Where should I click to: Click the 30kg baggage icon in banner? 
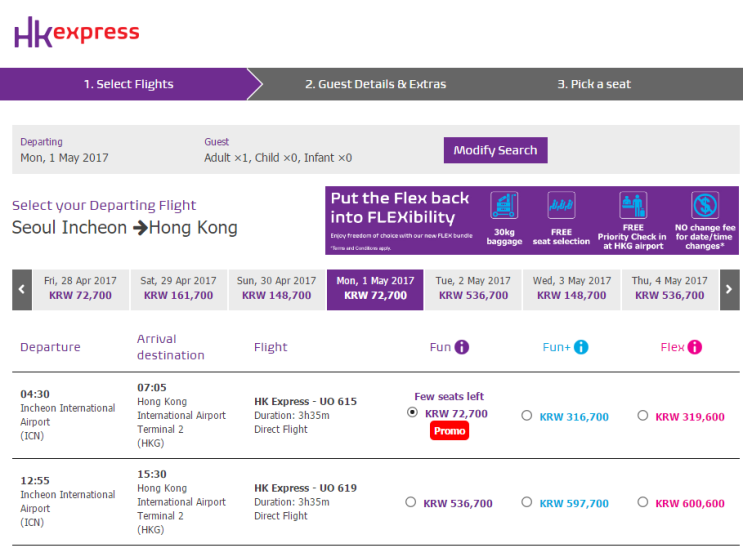pos(504,205)
